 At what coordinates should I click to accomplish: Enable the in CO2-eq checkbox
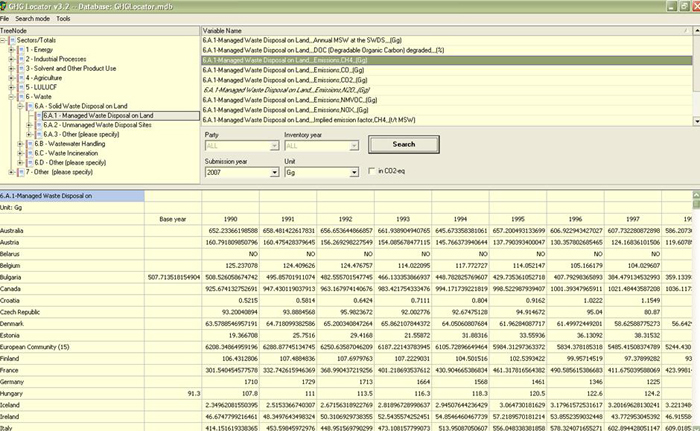(370, 172)
